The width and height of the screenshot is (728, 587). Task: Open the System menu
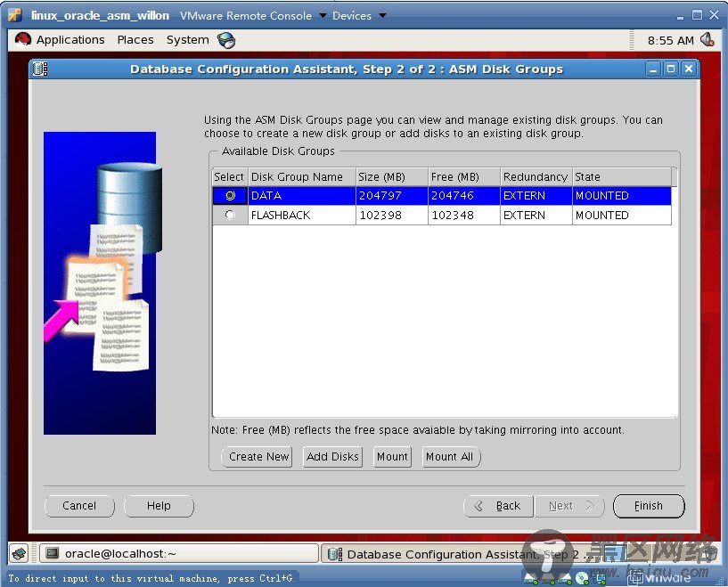click(188, 40)
